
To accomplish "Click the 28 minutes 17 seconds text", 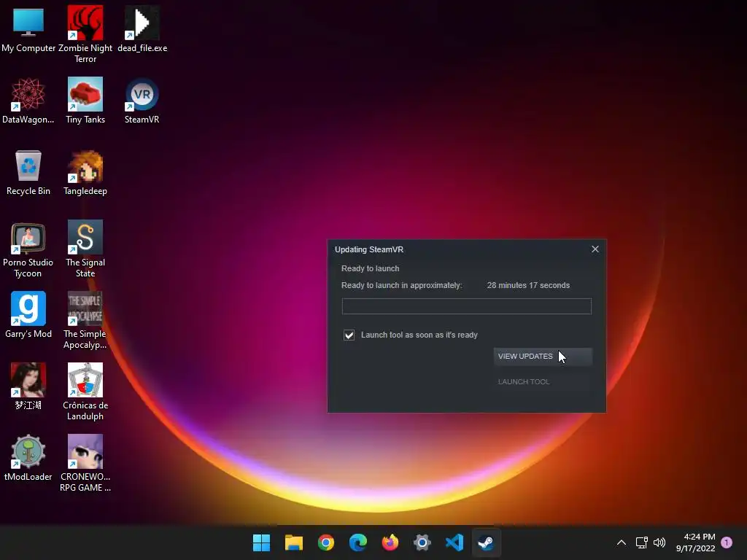I will pos(528,285).
